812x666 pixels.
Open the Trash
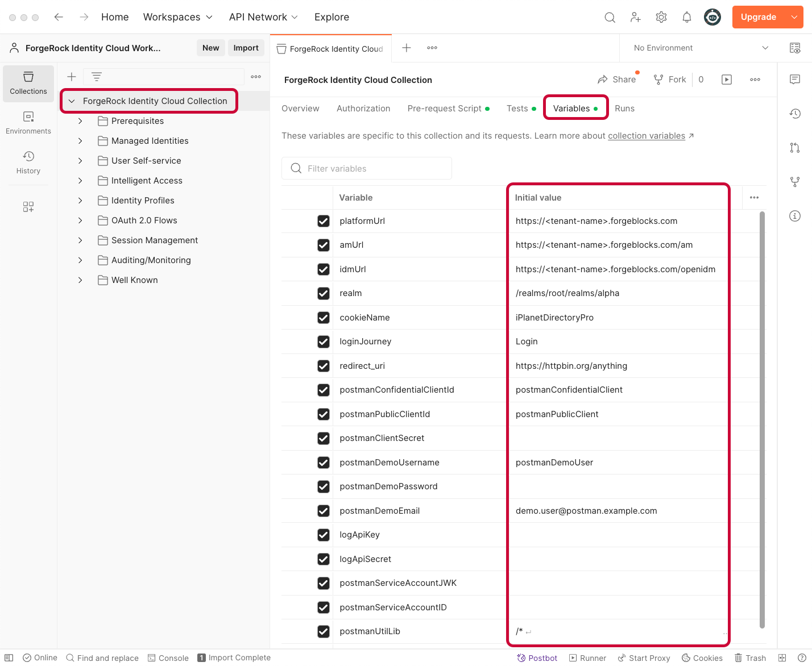[750, 657]
